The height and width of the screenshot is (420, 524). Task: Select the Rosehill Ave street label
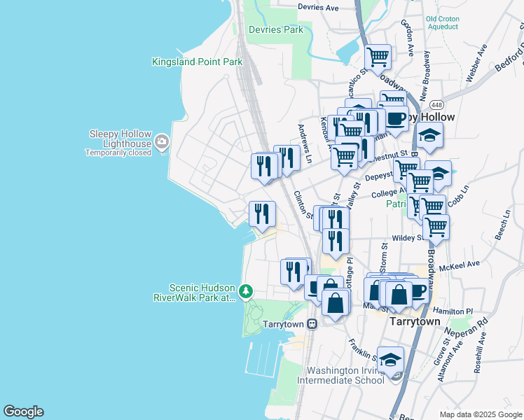480,353
